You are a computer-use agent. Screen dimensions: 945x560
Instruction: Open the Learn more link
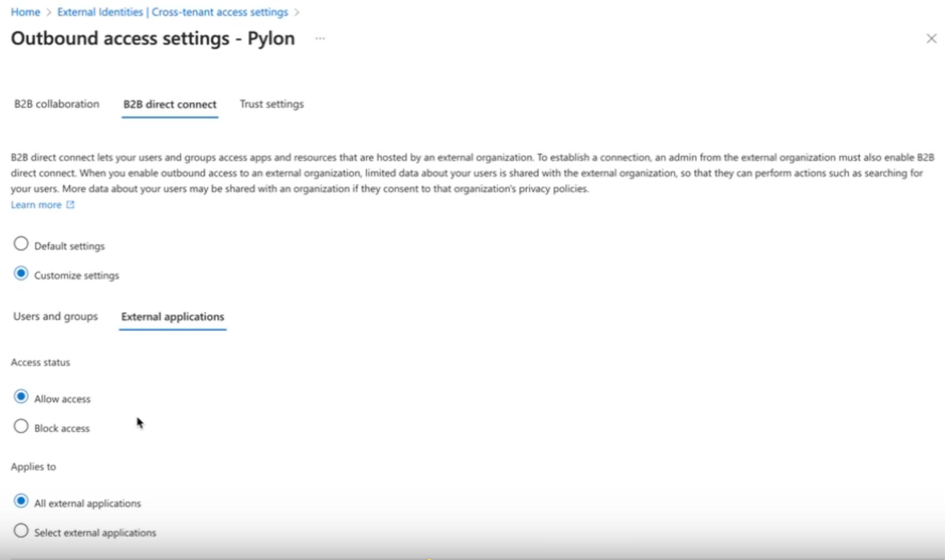(36, 205)
